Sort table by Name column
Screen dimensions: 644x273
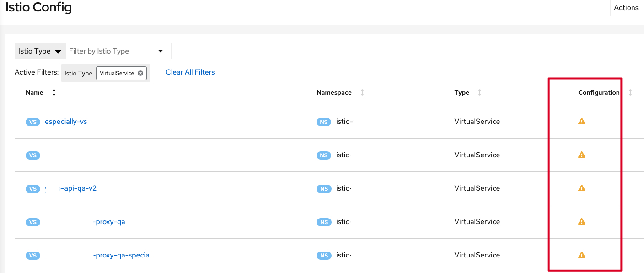pyautogui.click(x=54, y=92)
